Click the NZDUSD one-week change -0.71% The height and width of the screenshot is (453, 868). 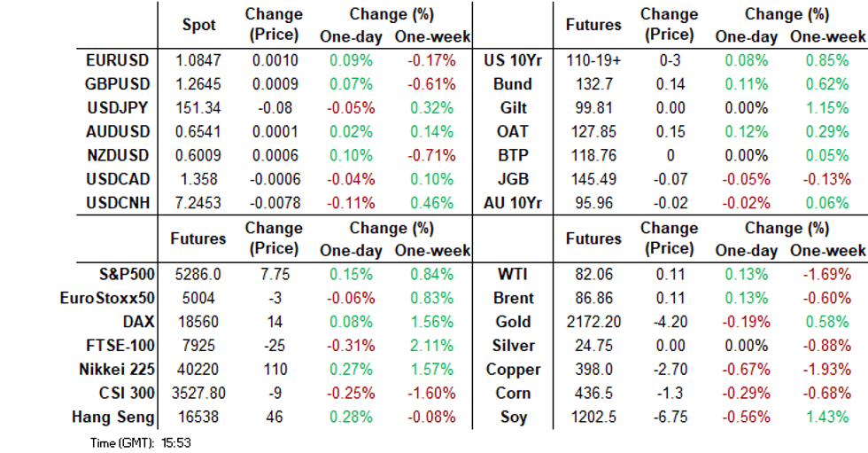432,155
